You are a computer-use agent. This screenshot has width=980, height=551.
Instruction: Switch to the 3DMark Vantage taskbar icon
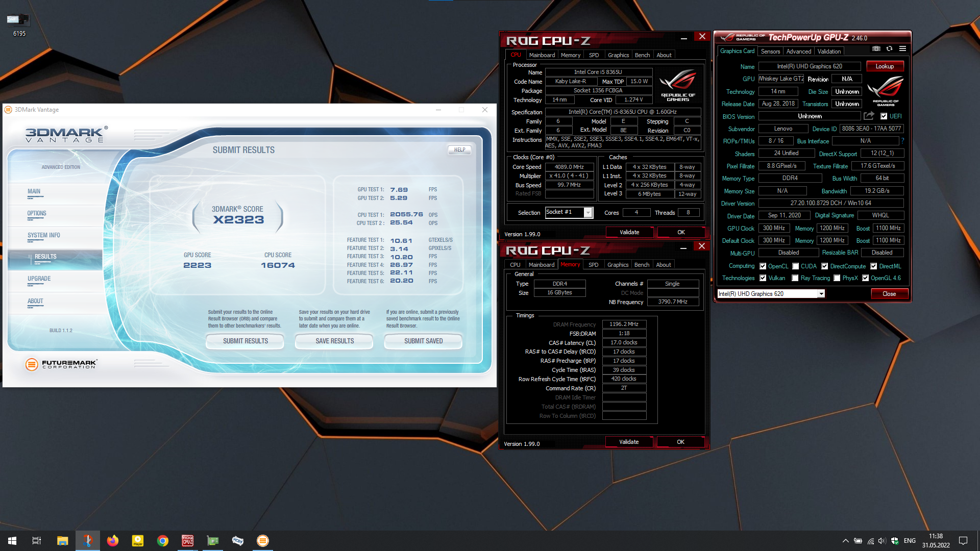262,541
